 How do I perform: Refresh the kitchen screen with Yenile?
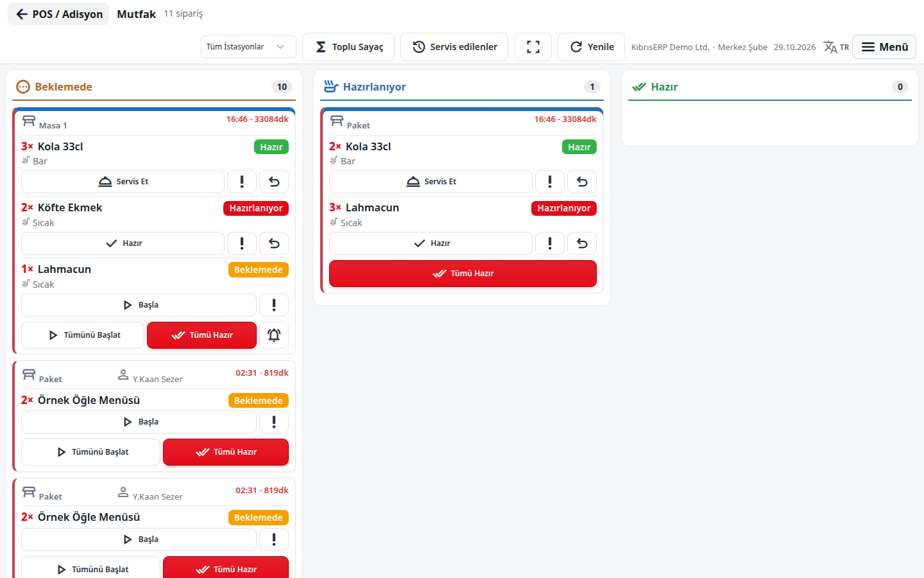pyautogui.click(x=592, y=47)
